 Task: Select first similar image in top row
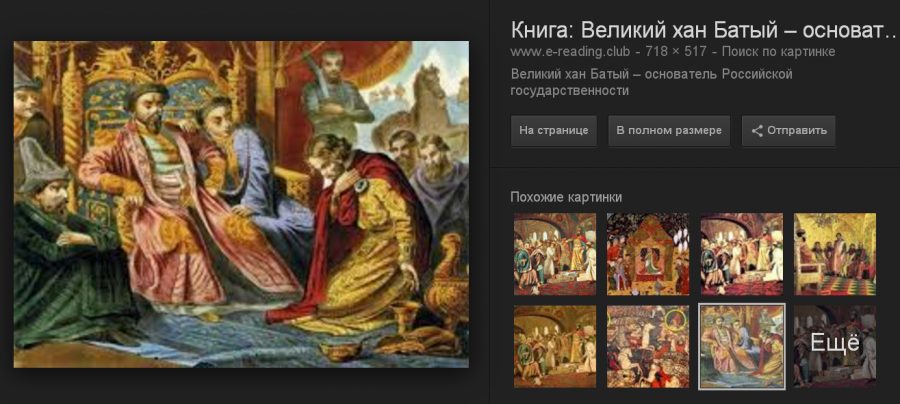point(554,254)
